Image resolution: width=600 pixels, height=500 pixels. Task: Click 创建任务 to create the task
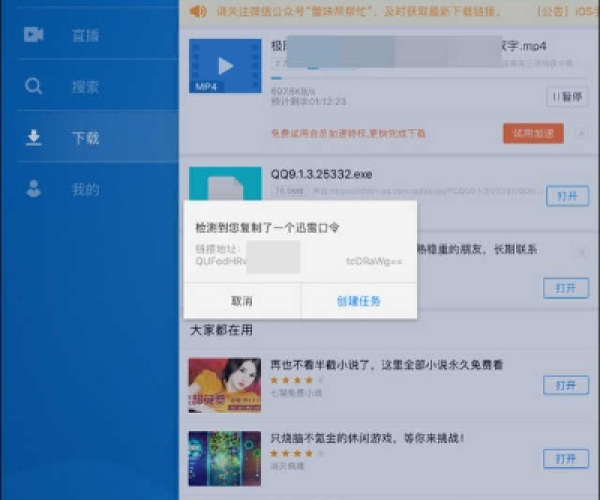point(359,301)
